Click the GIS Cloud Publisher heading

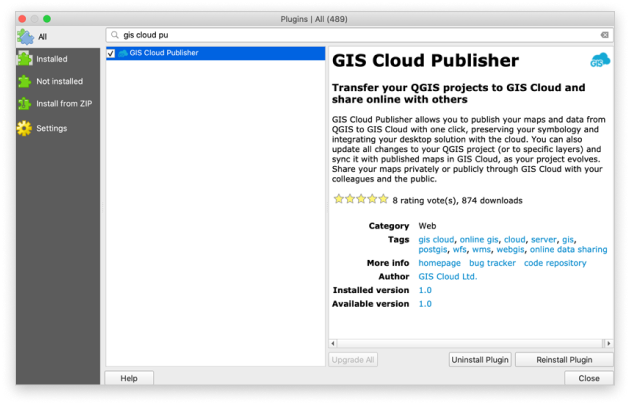click(x=425, y=61)
